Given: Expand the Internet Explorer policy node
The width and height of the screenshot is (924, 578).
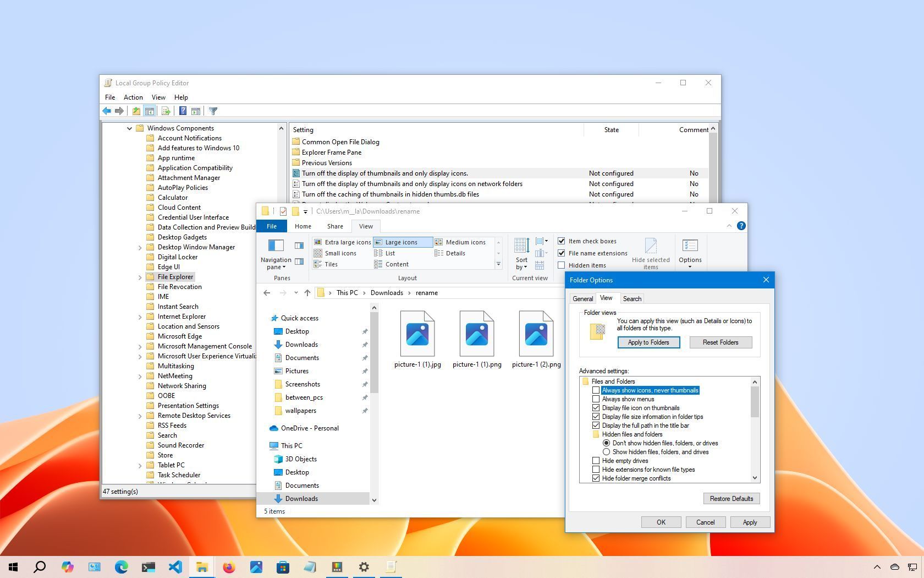Looking at the screenshot, I should [141, 316].
